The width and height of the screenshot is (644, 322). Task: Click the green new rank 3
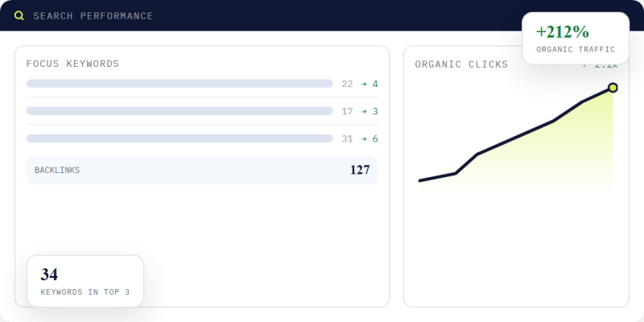click(375, 111)
